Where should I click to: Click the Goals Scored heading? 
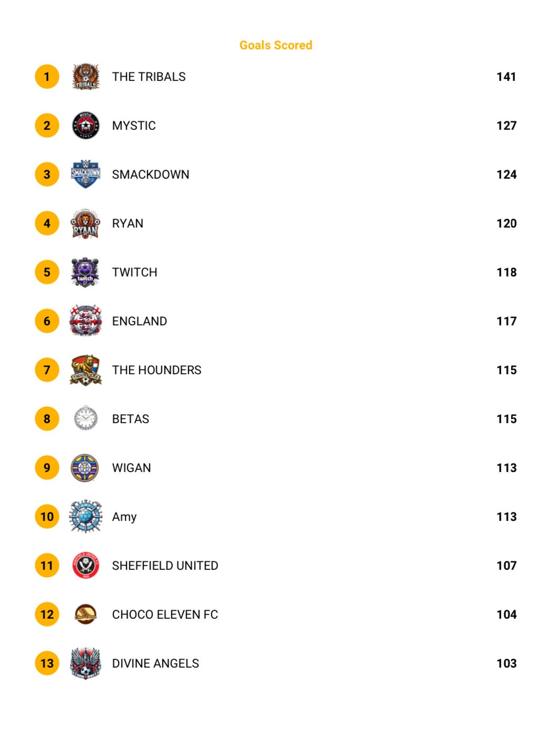[276, 45]
